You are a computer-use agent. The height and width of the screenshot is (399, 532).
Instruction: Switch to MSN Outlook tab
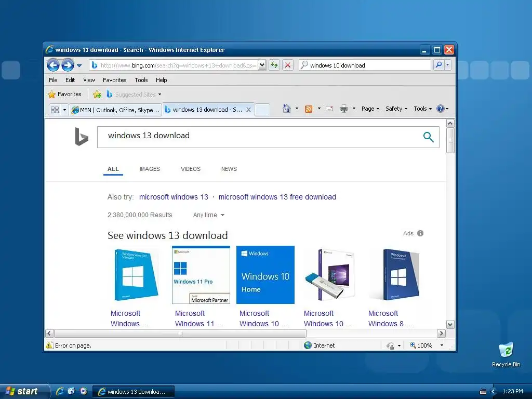coord(115,110)
